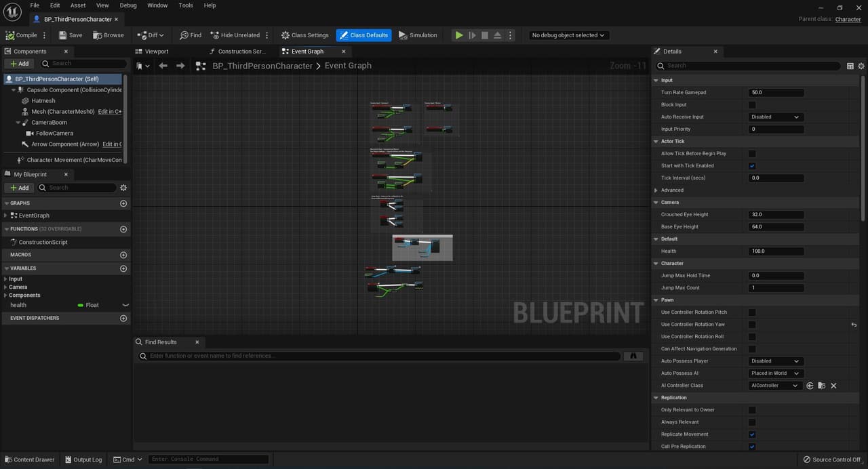
Task: Click the frame advance button
Action: [x=473, y=35]
